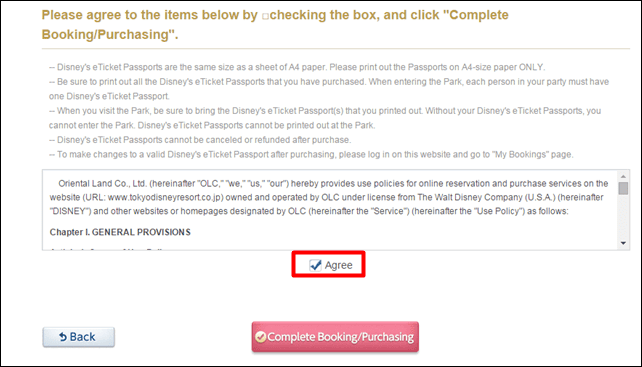Go back with the Back button
Viewport: 642px width, 367px height.
[x=79, y=337]
